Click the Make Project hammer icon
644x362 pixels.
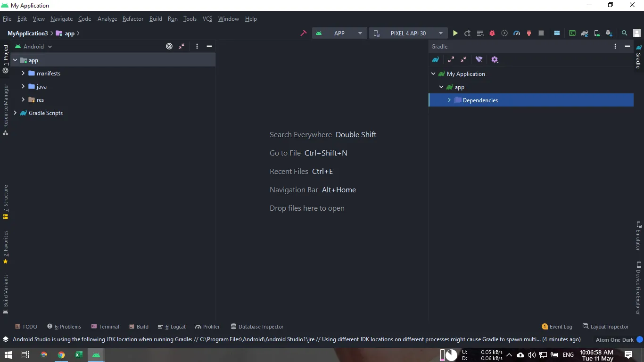coord(304,33)
